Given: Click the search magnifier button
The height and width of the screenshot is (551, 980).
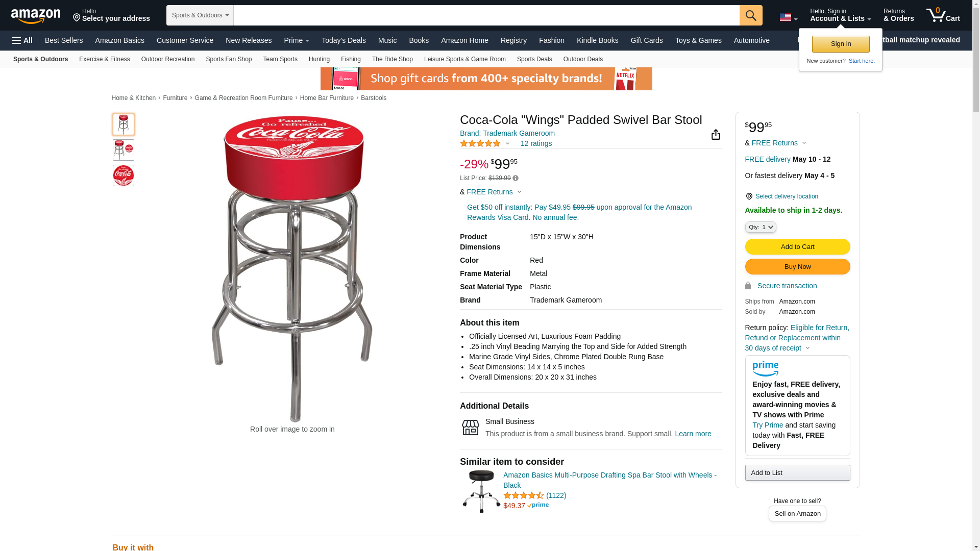Looking at the screenshot, I should 750,15.
